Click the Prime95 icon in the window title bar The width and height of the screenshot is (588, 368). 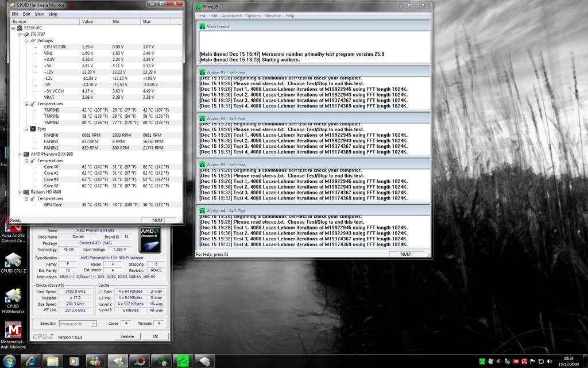[198, 7]
